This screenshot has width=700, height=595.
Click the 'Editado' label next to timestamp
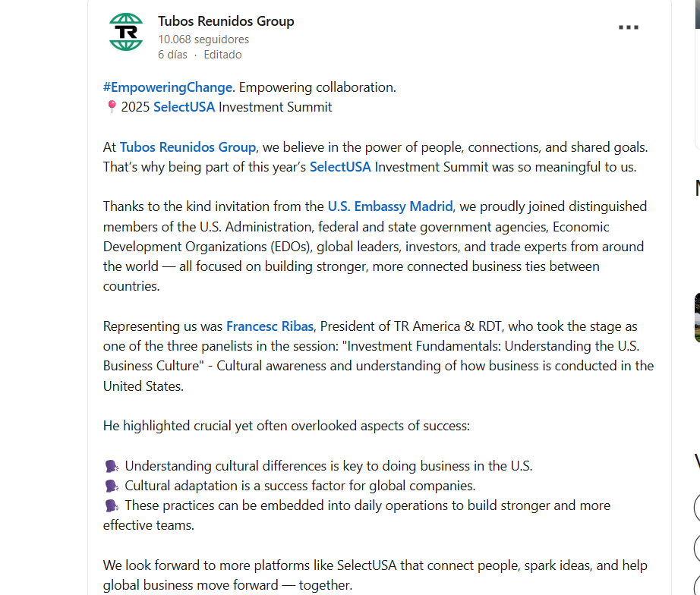(222, 55)
